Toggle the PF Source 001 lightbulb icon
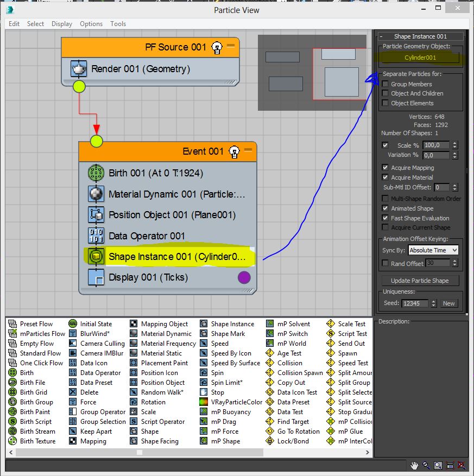The image size is (474, 476). click(217, 47)
